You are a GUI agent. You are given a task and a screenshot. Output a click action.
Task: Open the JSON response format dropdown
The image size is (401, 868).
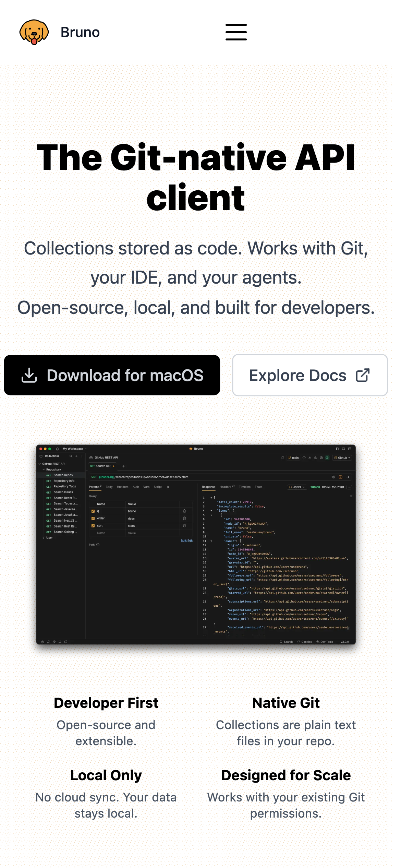(x=297, y=487)
